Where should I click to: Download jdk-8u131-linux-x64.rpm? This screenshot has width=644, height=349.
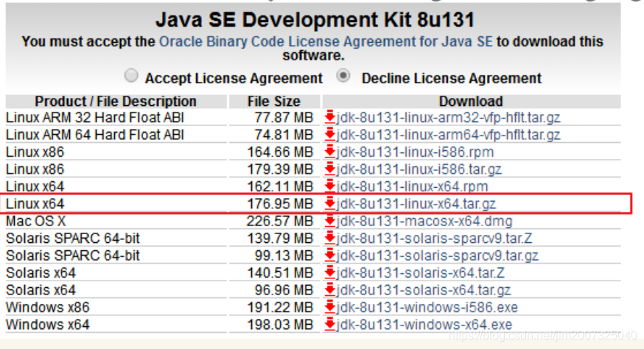[412, 187]
